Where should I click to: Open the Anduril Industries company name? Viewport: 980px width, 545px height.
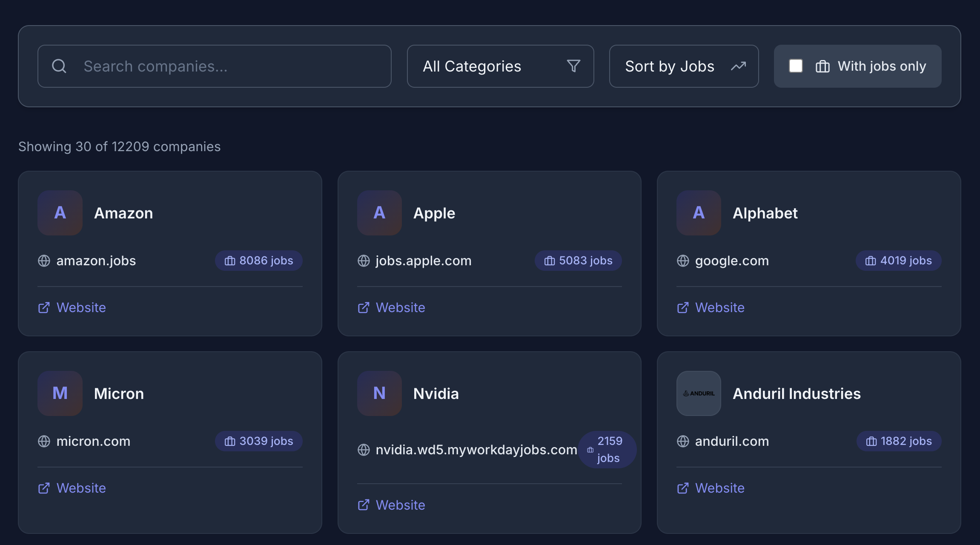pos(797,393)
